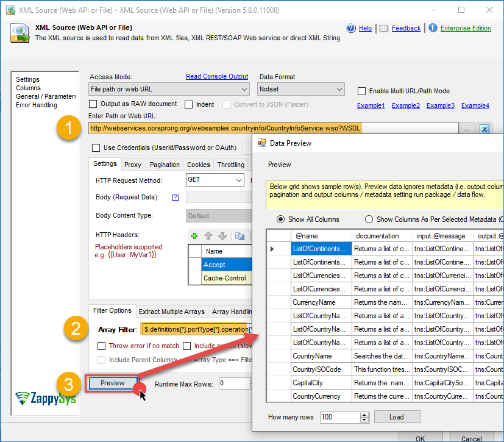Open the Access Mode dropdown
The image size is (504, 442).
tap(169, 90)
